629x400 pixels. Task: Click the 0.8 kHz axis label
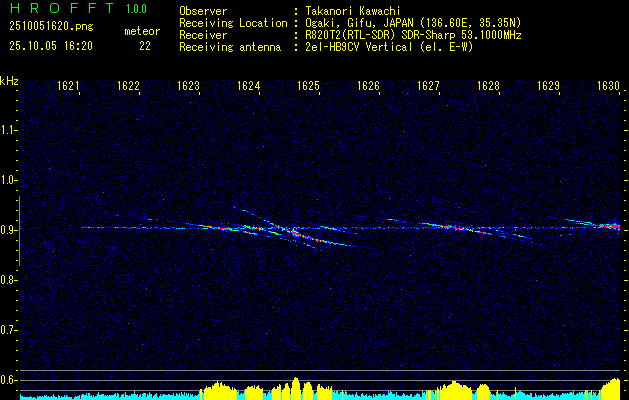click(x=7, y=280)
